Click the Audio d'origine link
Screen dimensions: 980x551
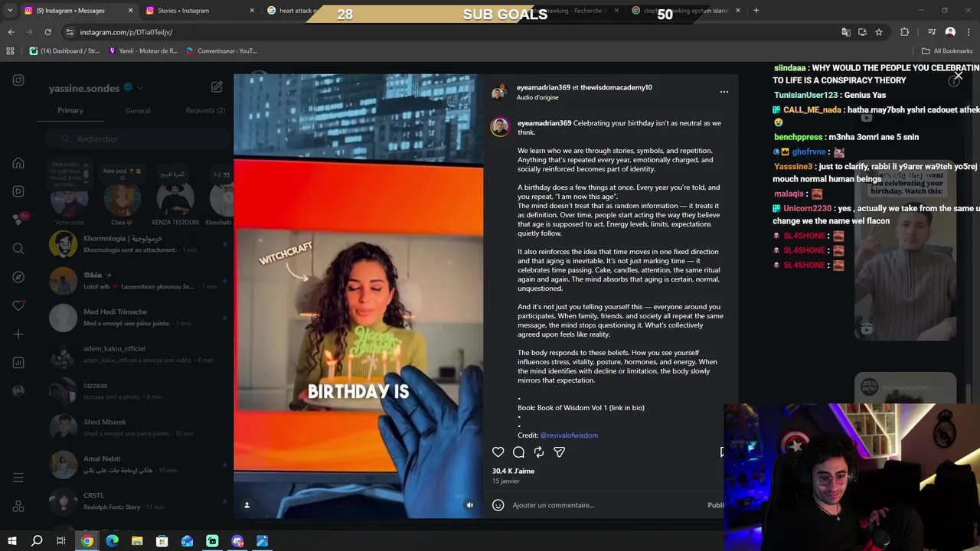(537, 98)
